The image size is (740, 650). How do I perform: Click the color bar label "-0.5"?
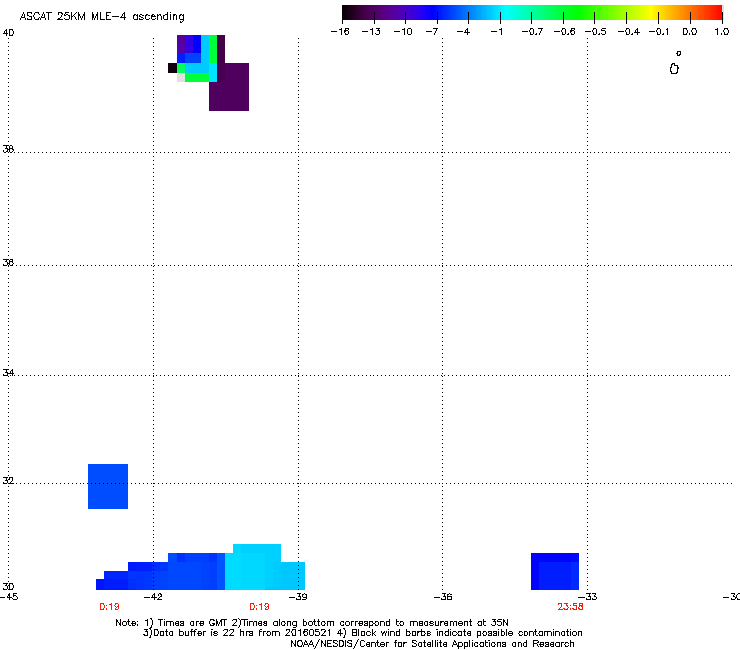pos(596,32)
